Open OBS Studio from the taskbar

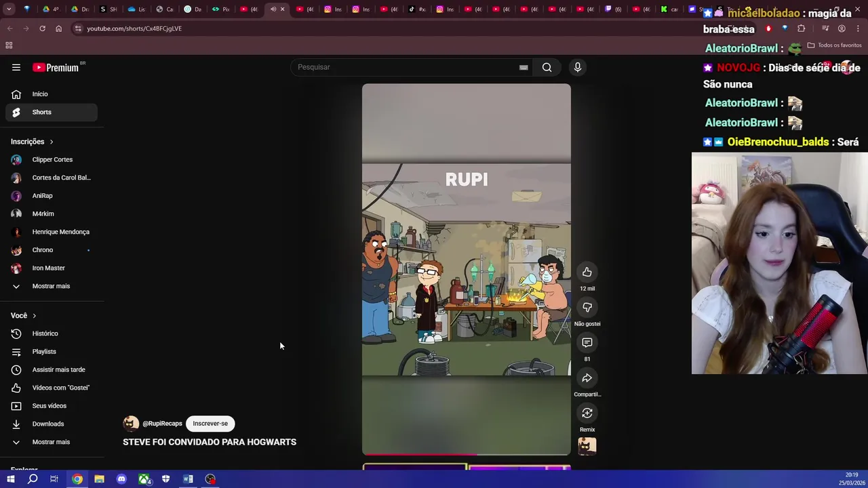210,479
